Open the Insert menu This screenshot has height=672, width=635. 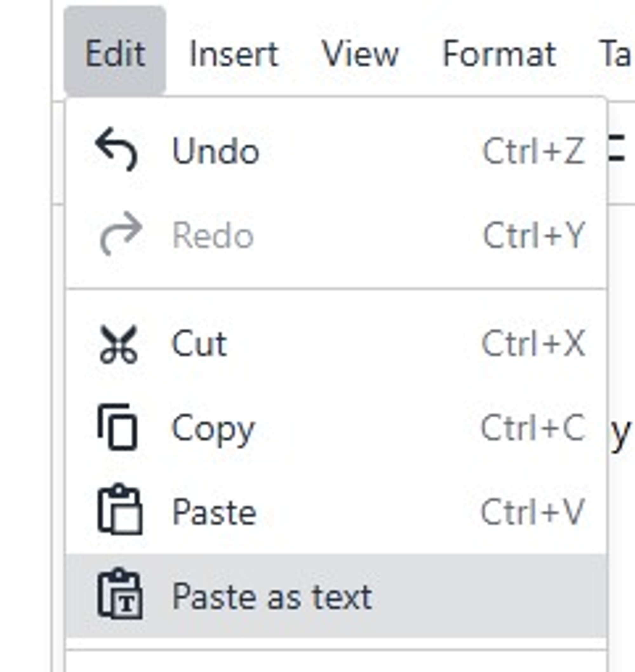click(x=234, y=52)
